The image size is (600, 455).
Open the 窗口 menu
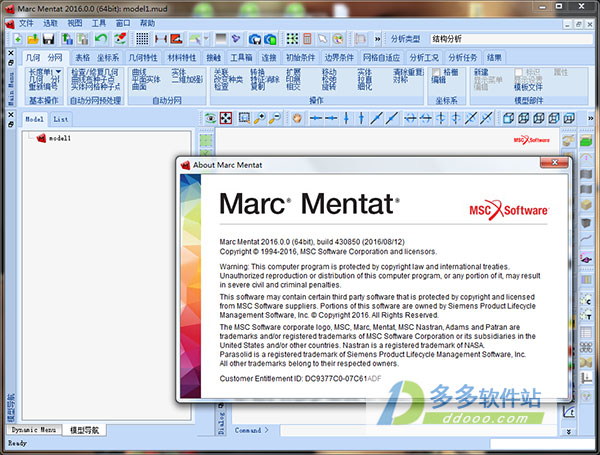click(123, 23)
